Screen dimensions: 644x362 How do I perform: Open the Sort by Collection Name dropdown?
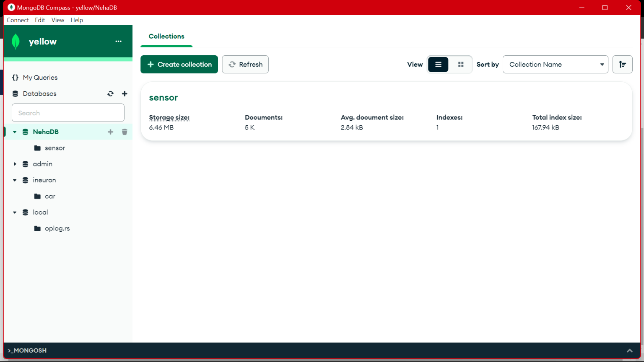555,64
